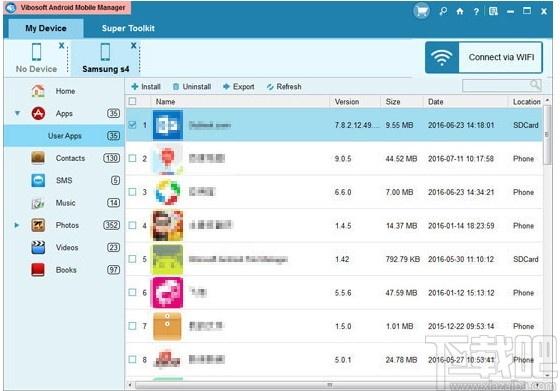The image size is (560, 391).
Task: Click the pink app icon in row 6
Action: click(168, 293)
